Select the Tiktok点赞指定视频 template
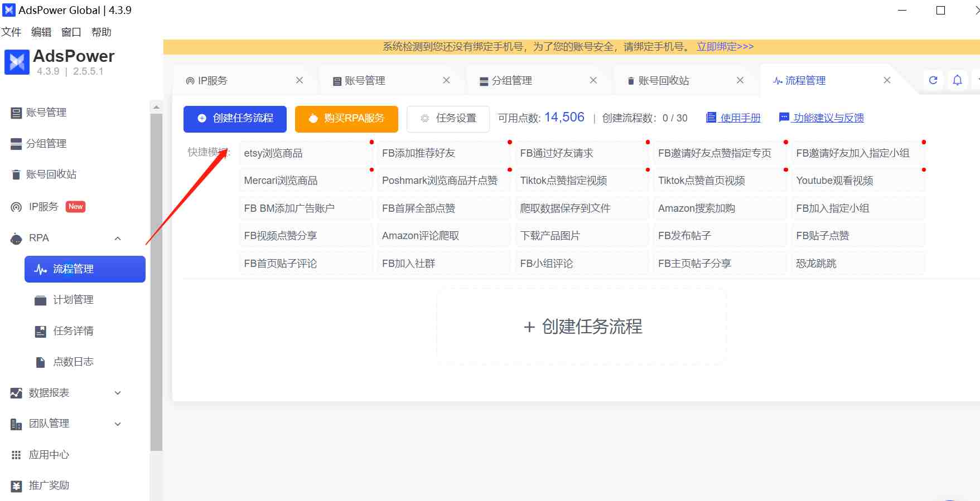The width and height of the screenshot is (980, 501). pos(582,181)
